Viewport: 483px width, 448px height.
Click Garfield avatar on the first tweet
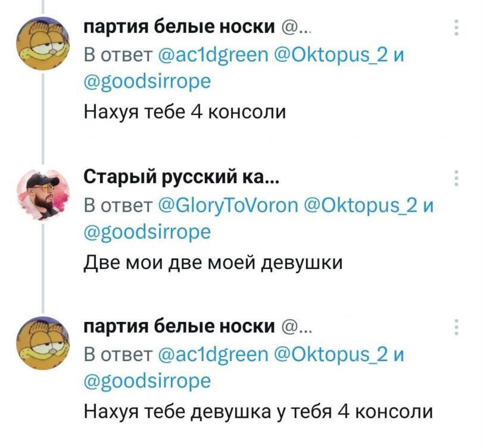(43, 43)
